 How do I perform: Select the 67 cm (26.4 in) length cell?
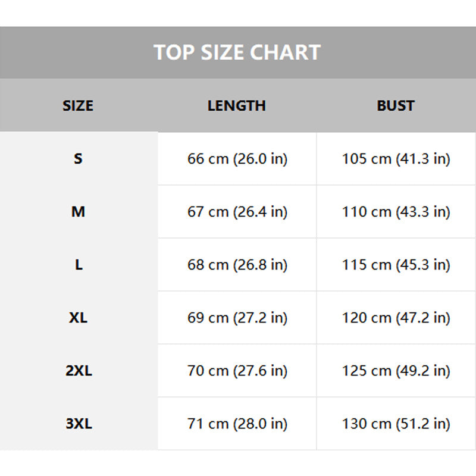237,212
